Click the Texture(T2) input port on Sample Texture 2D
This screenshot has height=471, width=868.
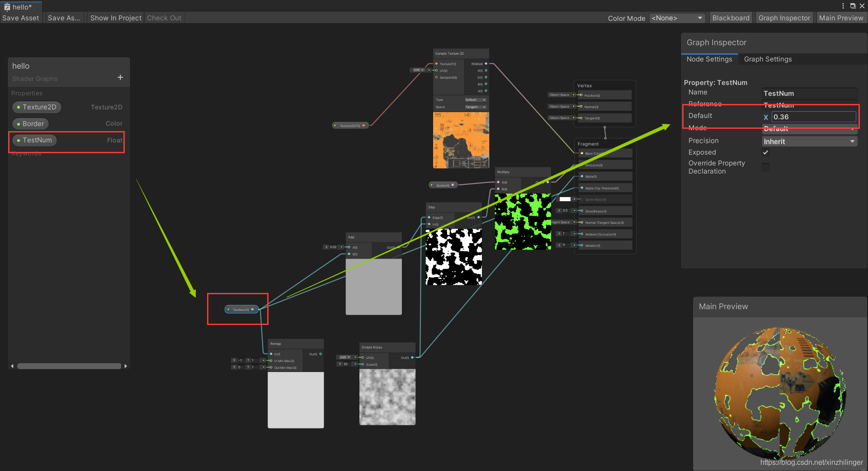[436, 64]
